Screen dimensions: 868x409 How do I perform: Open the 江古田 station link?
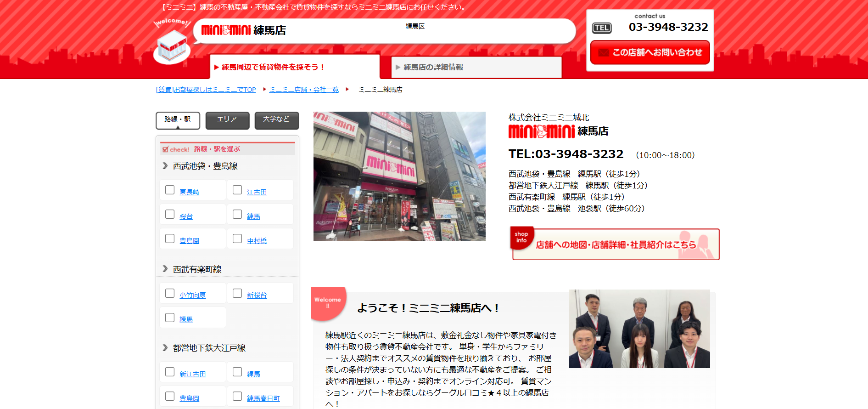[257, 192]
